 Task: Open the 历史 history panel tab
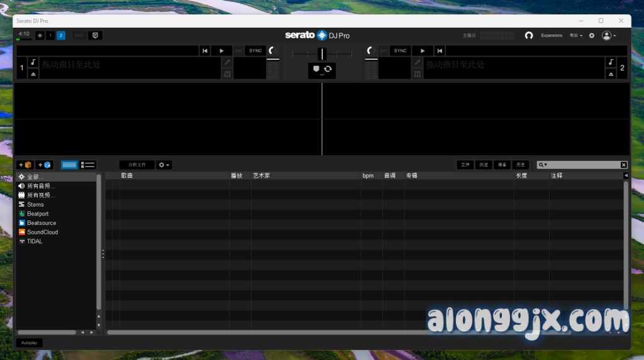pos(520,165)
